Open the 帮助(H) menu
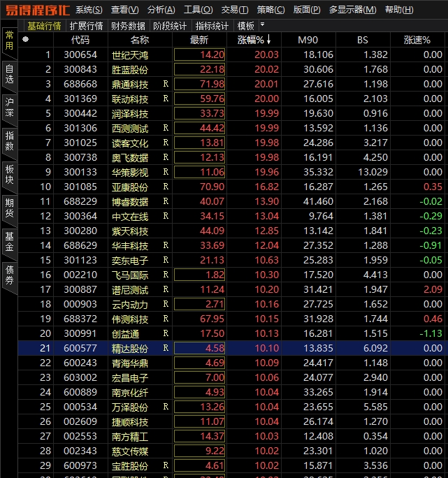The height and width of the screenshot is (478, 448). coord(399,10)
